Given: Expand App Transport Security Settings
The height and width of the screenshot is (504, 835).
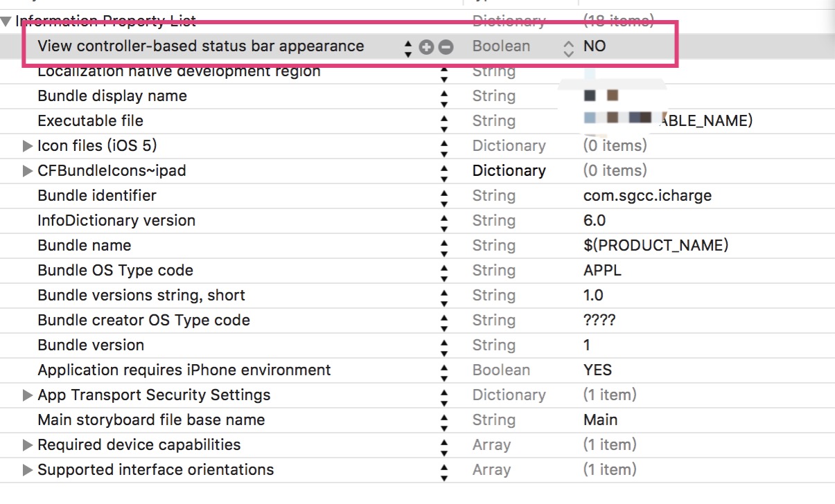Looking at the screenshot, I should [x=28, y=395].
